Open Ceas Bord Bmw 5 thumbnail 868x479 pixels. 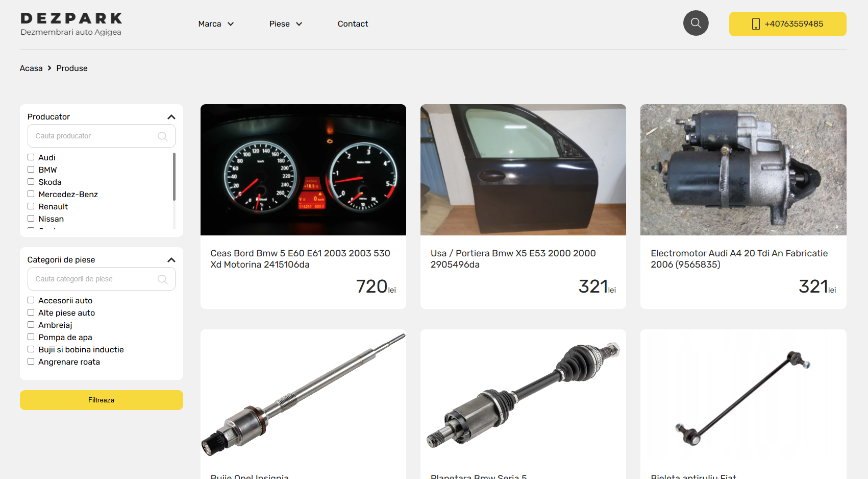pyautogui.click(x=303, y=170)
